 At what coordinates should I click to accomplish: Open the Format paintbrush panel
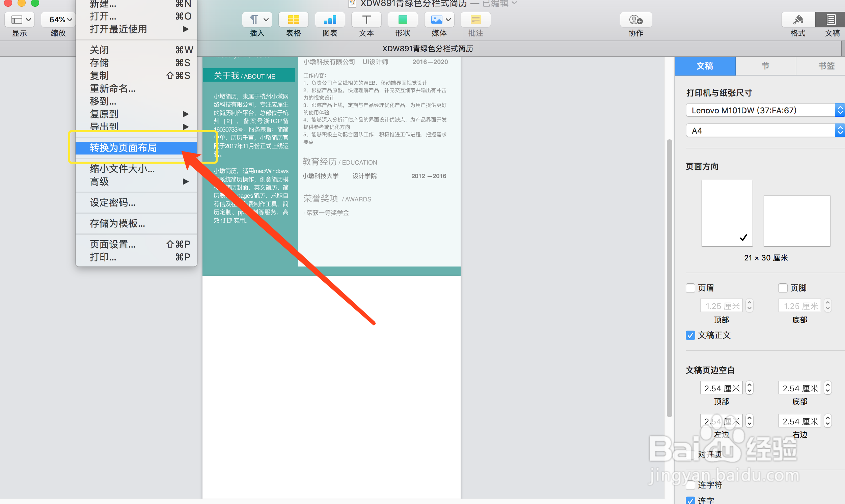coord(798,20)
